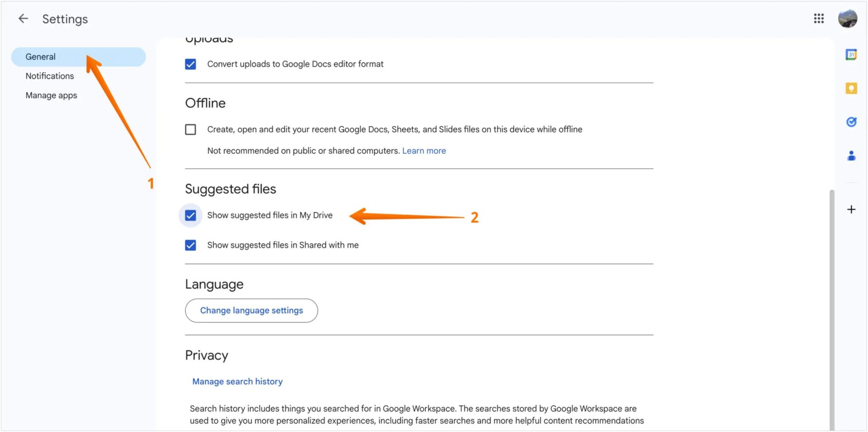
Task: Add more apps with the plus icon
Action: 851,209
